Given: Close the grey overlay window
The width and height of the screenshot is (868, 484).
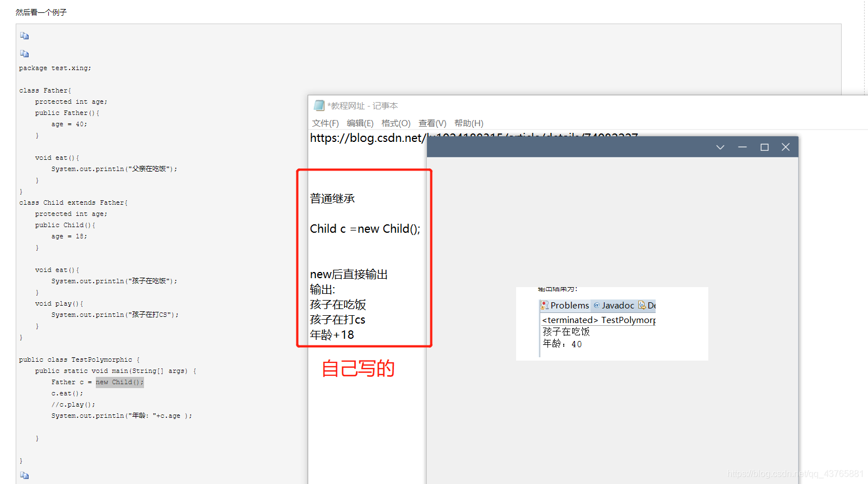Looking at the screenshot, I should point(786,147).
